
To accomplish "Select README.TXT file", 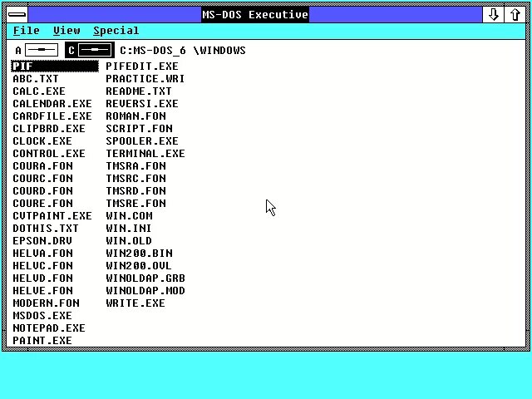I will (x=139, y=91).
